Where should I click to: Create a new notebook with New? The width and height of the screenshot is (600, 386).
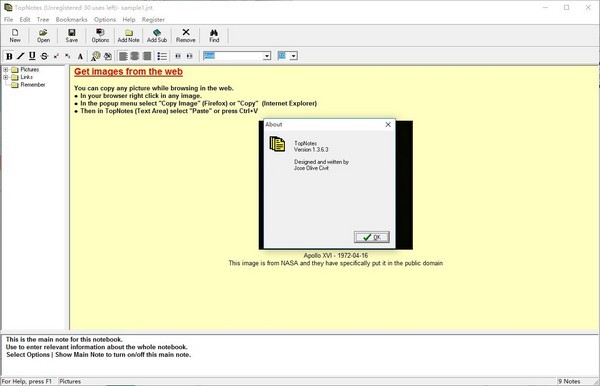coord(15,36)
